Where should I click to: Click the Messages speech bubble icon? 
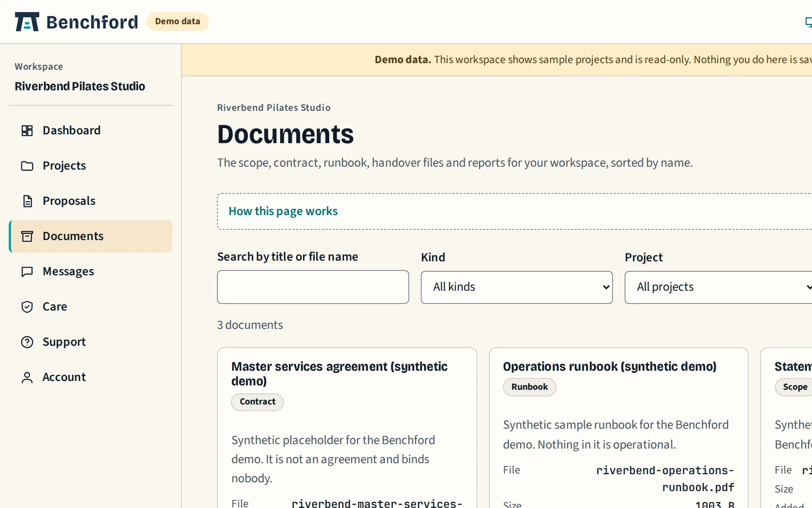pyautogui.click(x=27, y=271)
